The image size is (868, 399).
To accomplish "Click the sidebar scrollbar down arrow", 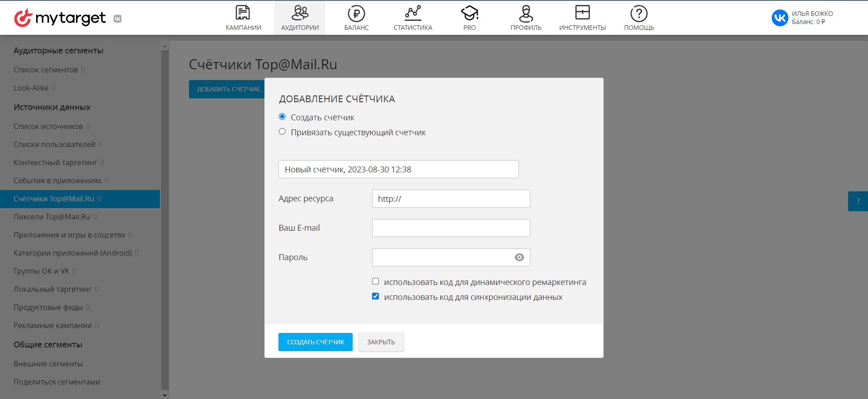I will coord(165,395).
